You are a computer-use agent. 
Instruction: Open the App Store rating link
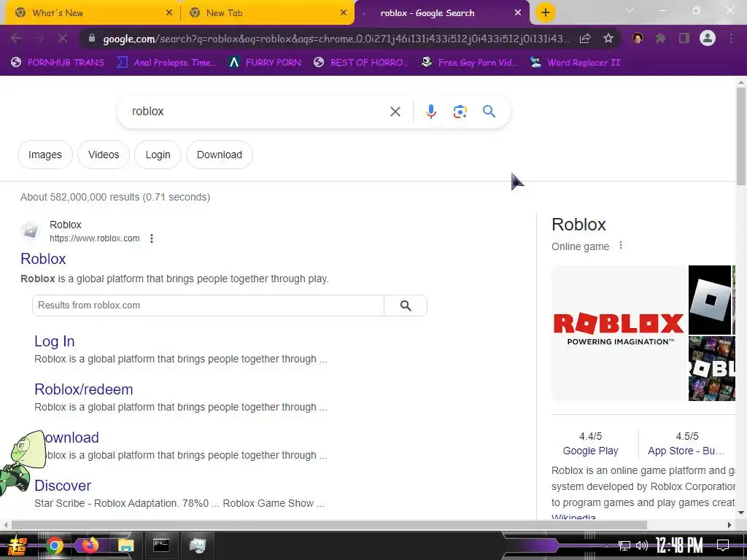pos(686,451)
